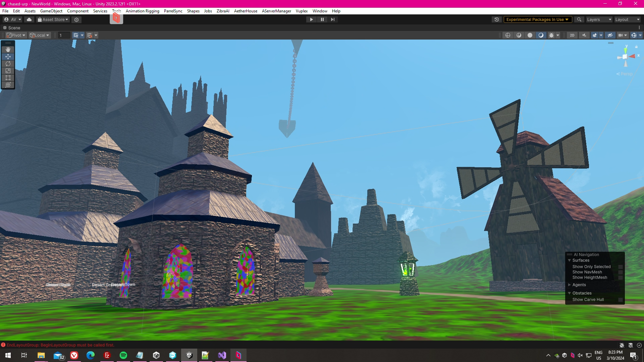Image resolution: width=644 pixels, height=362 pixels.
Task: Select the Hand view tool
Action: click(x=8, y=50)
